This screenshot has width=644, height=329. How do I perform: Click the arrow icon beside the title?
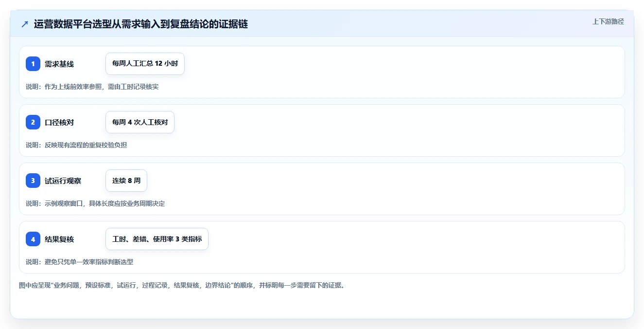tap(25, 24)
